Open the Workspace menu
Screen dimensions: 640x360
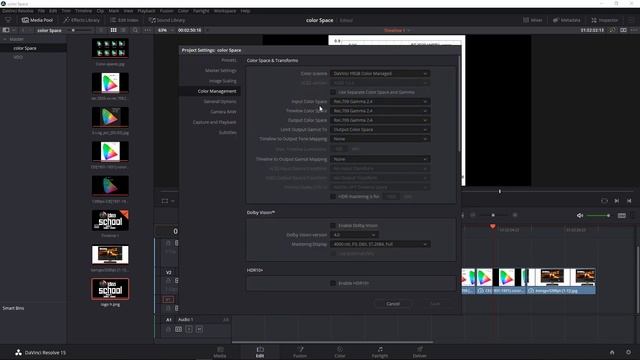tap(225, 11)
